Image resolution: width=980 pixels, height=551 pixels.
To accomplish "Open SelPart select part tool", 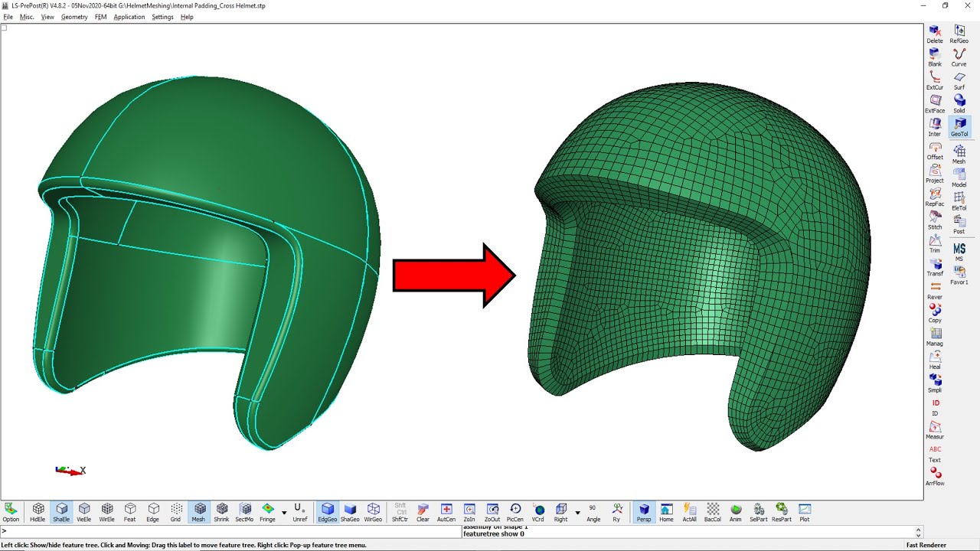I will point(759,512).
